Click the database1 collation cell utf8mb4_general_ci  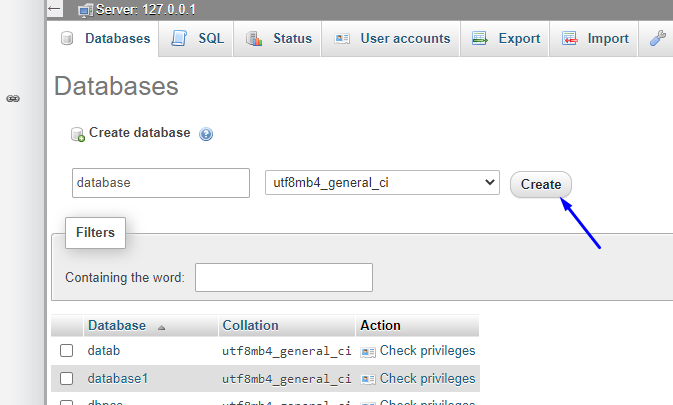coord(287,379)
